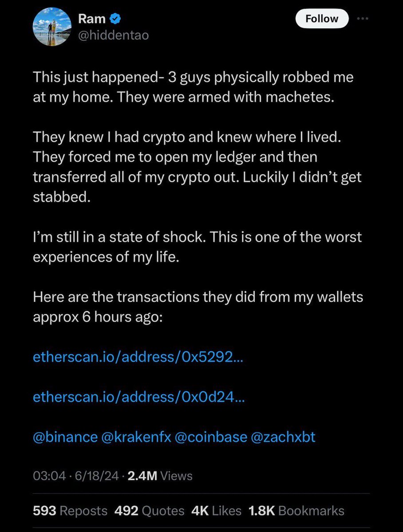Open the etherscan.io 0x0d24 address link
This screenshot has height=532, width=403.
pyautogui.click(x=138, y=398)
